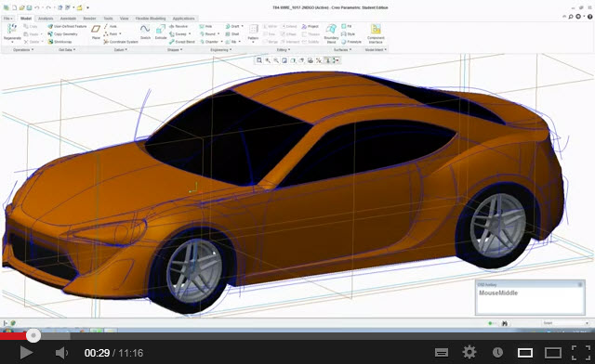This screenshot has height=364, width=595.
Task: Open the Component Interface tool
Action: [x=376, y=33]
